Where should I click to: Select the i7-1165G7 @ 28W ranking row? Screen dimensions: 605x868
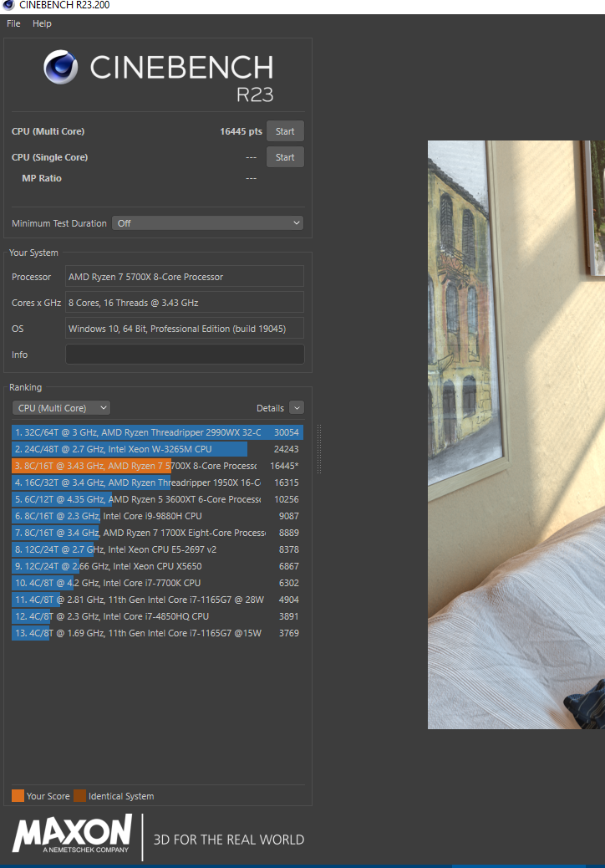157,600
